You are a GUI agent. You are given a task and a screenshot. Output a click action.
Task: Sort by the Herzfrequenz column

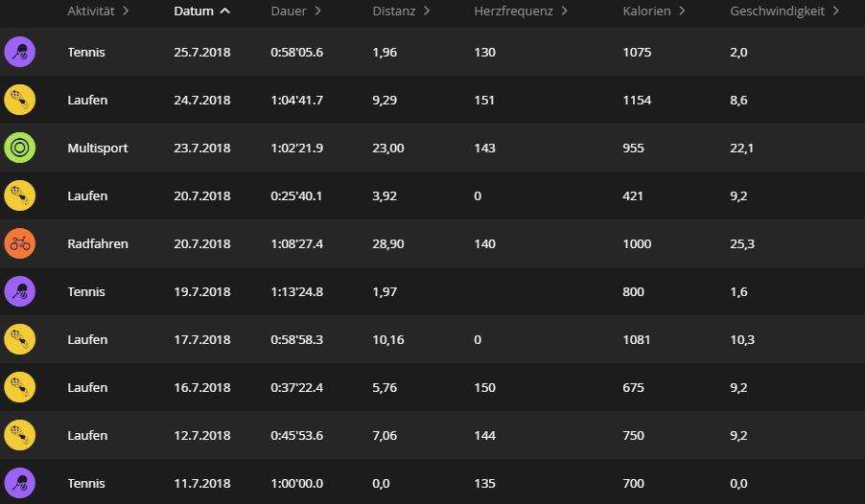click(x=521, y=11)
